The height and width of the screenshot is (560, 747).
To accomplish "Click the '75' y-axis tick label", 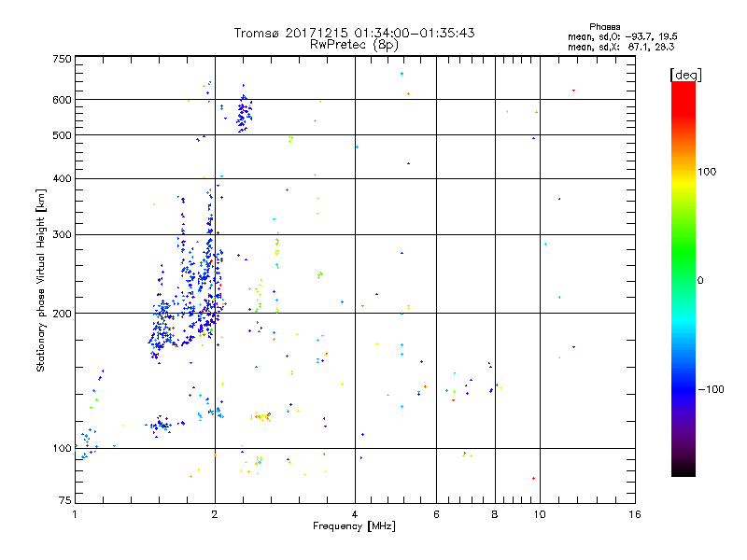I will click(x=65, y=500).
